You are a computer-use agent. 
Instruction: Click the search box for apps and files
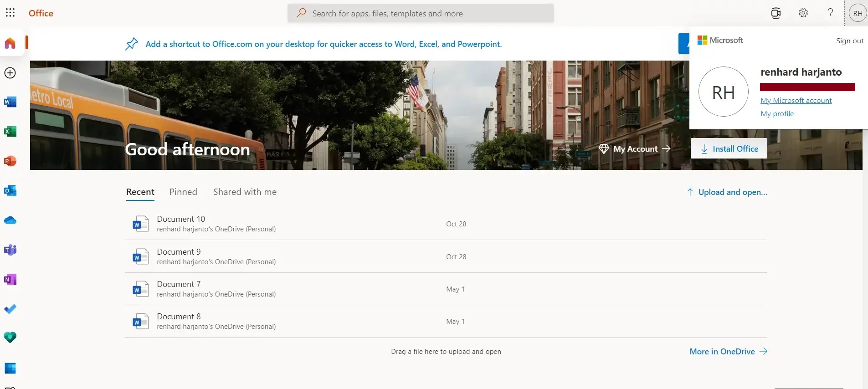point(421,13)
